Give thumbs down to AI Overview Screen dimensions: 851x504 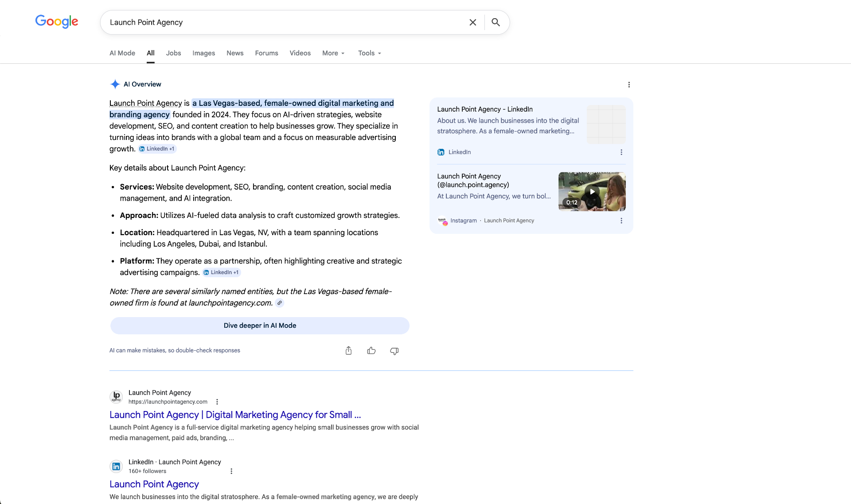pos(394,351)
